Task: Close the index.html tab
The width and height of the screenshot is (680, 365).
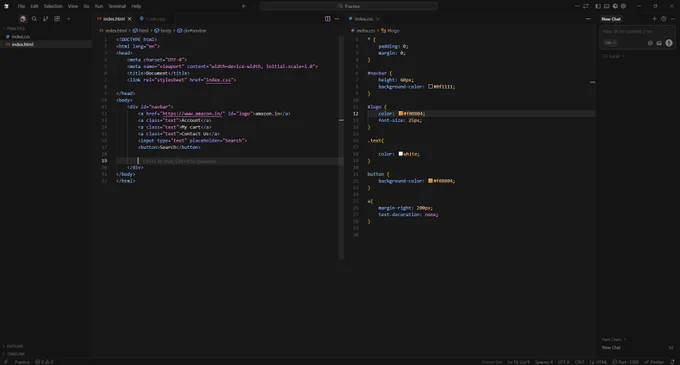Action: (x=129, y=19)
